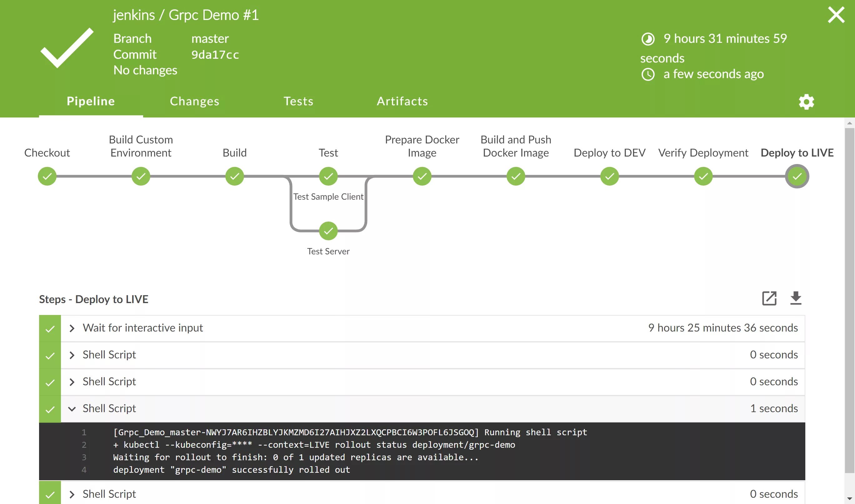Select the Test Server stage node
Viewport: 855px width, 504px height.
(x=328, y=231)
